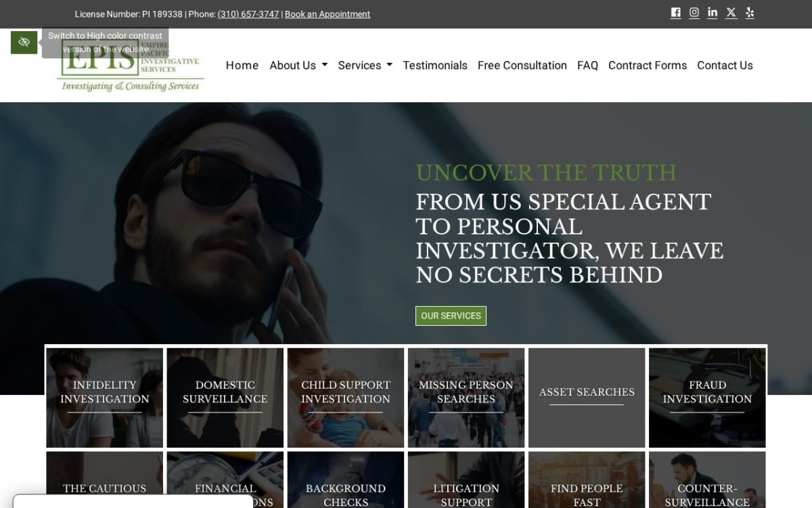Click the OUR SERVICES button
This screenshot has width=812, height=508.
coord(451,316)
